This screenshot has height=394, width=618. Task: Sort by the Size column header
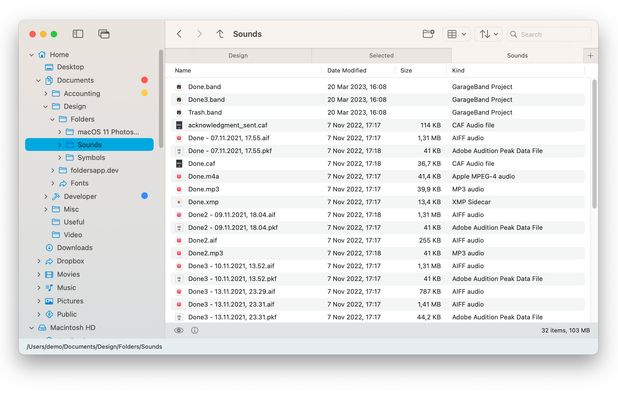click(x=406, y=71)
